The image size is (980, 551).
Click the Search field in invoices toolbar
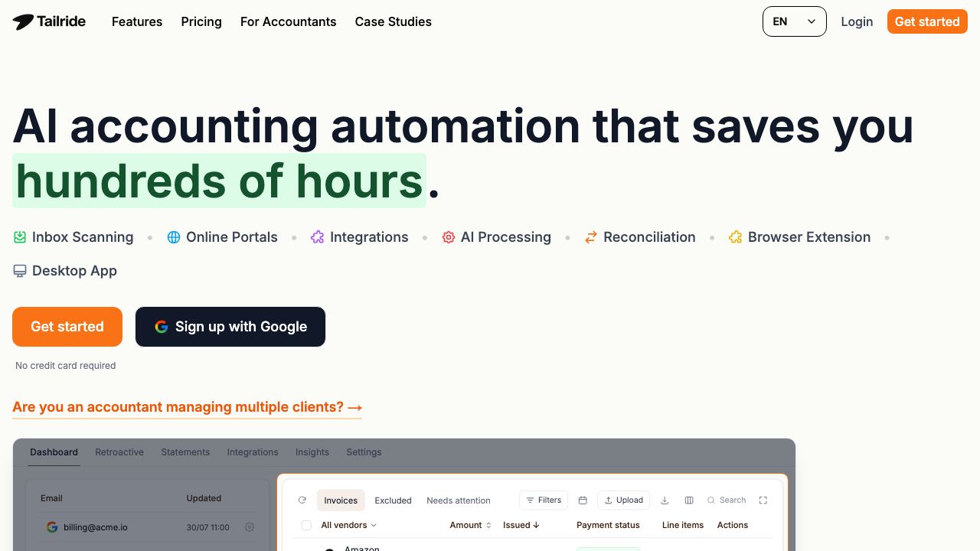(727, 500)
